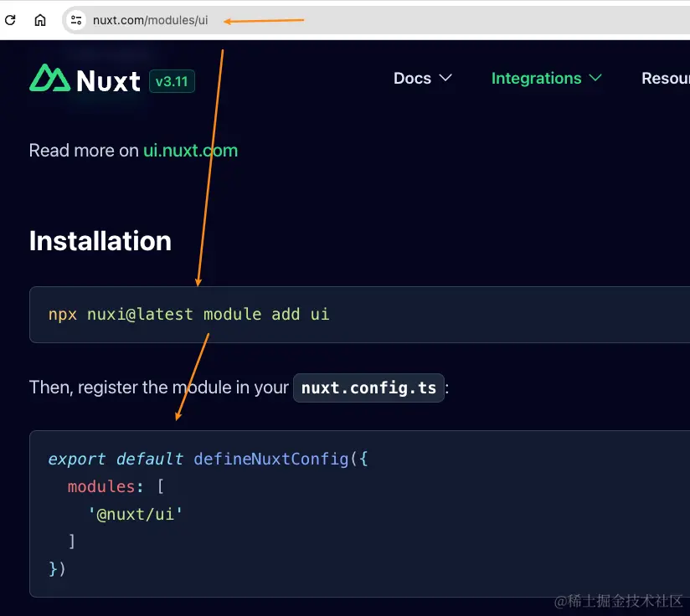Open the v3.11 version badge

click(x=172, y=81)
